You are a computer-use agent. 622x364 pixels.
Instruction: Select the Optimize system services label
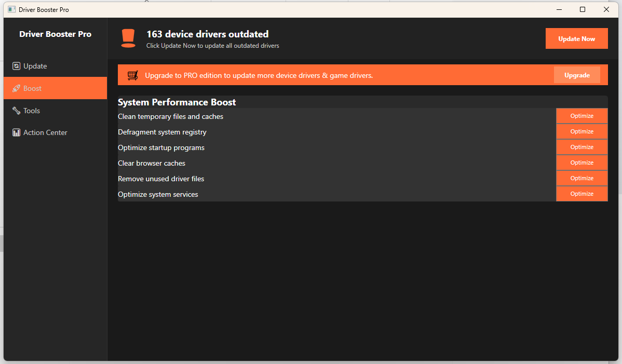pyautogui.click(x=158, y=194)
